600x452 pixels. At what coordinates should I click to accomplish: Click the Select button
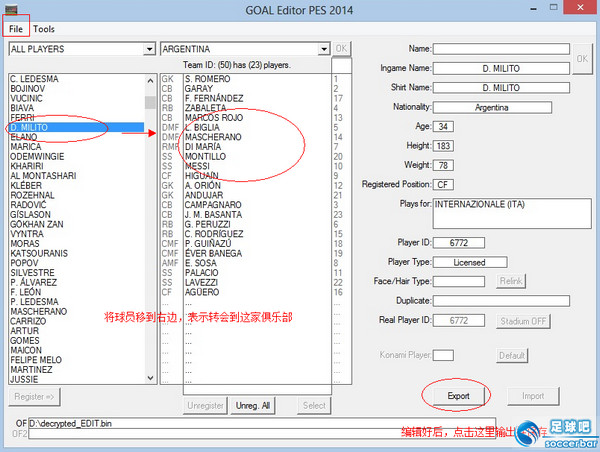click(314, 406)
